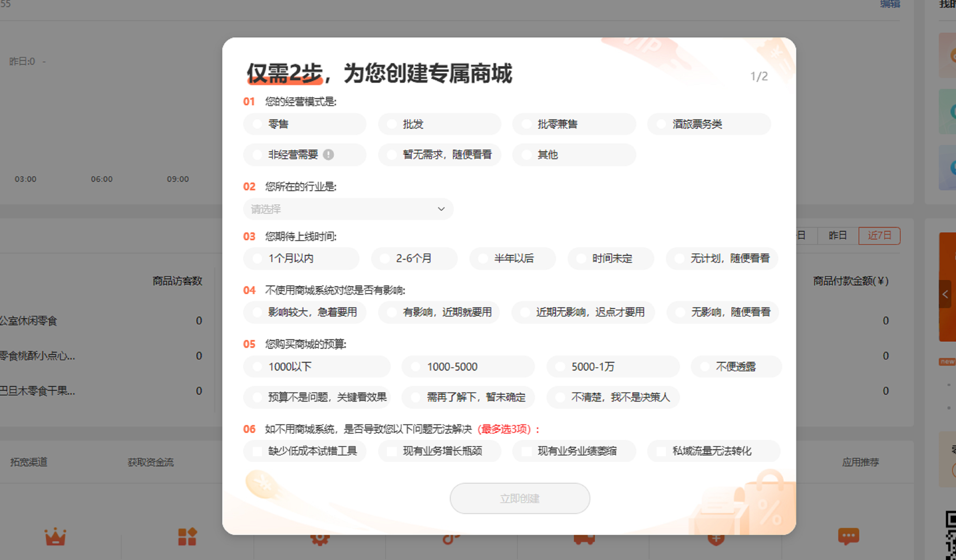Image resolution: width=956 pixels, height=560 pixels.
Task: Click the delivery truck icon at bottom
Action: coord(584,539)
